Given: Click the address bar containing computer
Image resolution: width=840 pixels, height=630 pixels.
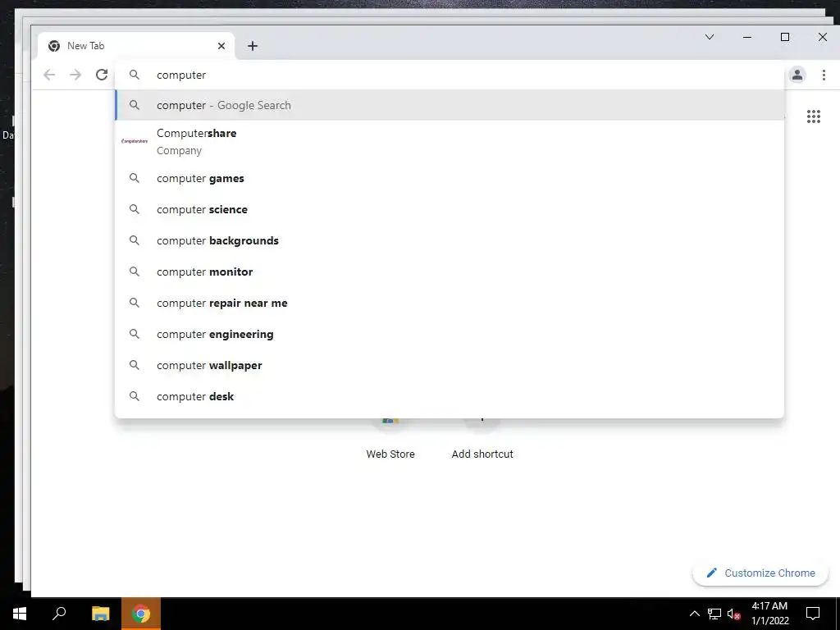Looking at the screenshot, I should click(449, 75).
